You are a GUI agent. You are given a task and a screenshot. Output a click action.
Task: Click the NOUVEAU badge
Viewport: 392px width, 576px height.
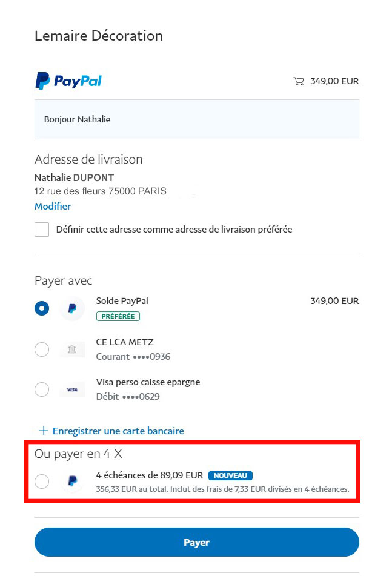tap(230, 475)
